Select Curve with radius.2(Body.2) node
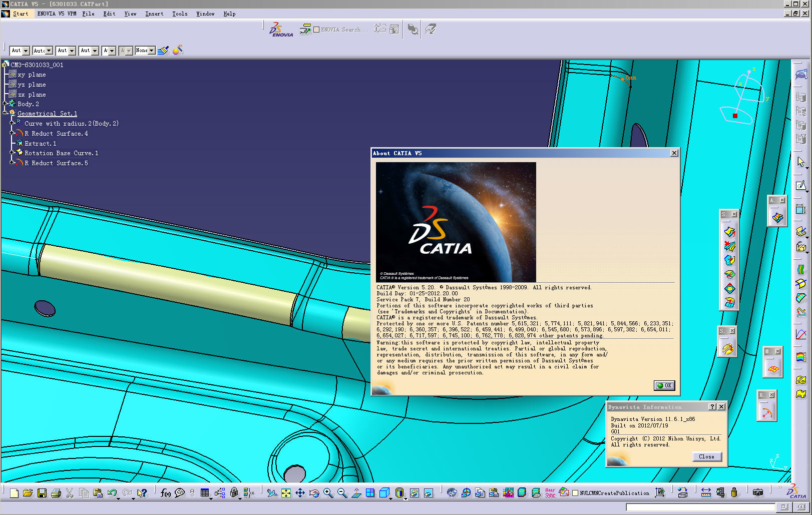 [72, 124]
